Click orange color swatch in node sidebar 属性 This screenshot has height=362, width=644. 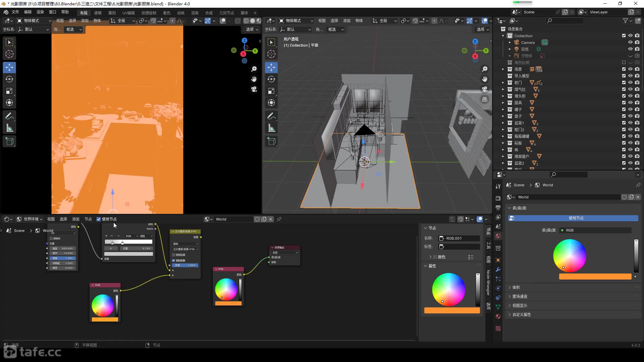(452, 310)
